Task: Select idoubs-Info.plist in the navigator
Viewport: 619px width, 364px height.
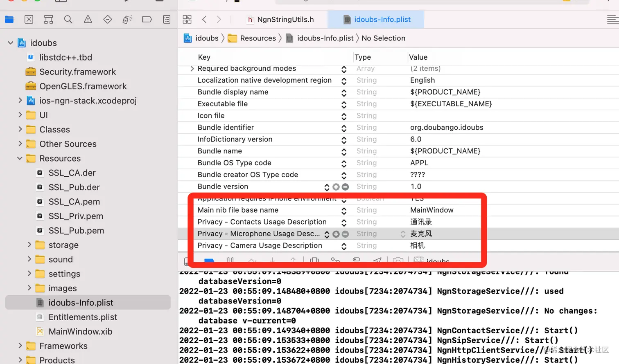Action: click(88, 303)
